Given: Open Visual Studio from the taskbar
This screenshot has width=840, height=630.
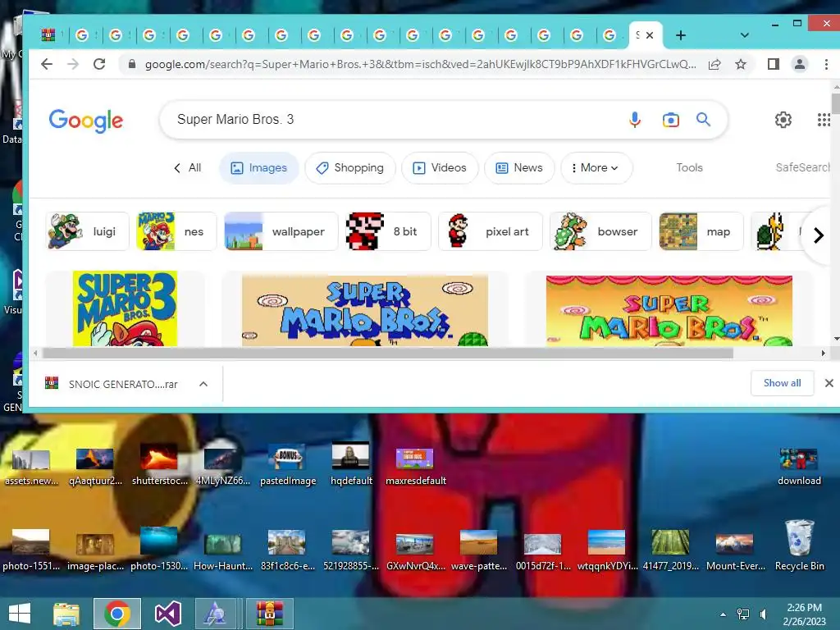Looking at the screenshot, I should [167, 614].
